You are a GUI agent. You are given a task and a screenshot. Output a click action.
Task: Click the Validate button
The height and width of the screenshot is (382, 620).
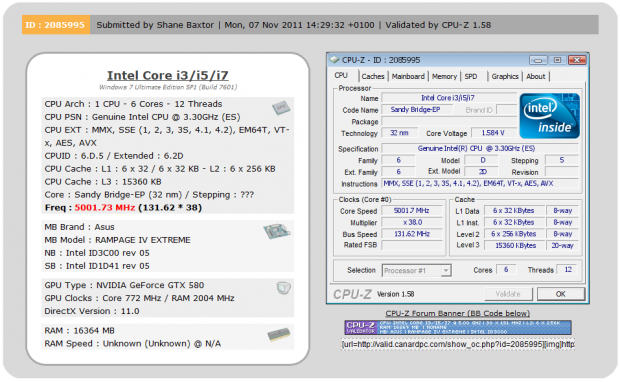tap(508, 294)
